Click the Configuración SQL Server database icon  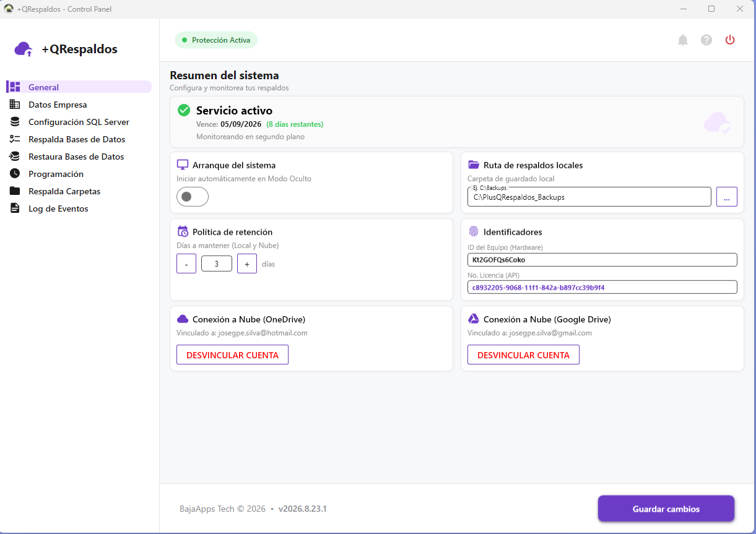[x=15, y=122]
